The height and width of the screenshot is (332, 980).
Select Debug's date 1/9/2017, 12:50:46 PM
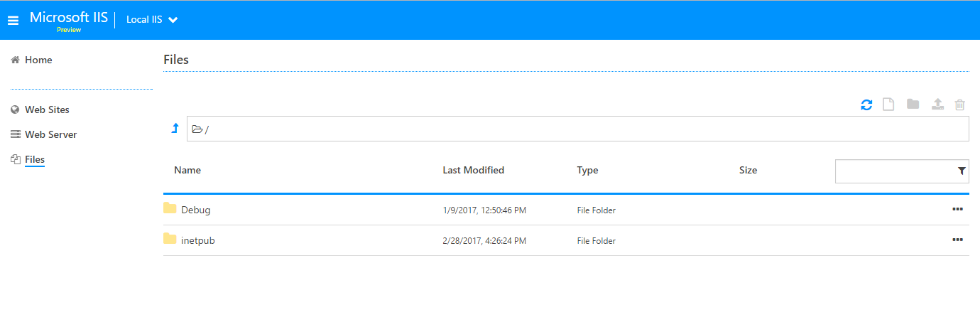tap(484, 210)
